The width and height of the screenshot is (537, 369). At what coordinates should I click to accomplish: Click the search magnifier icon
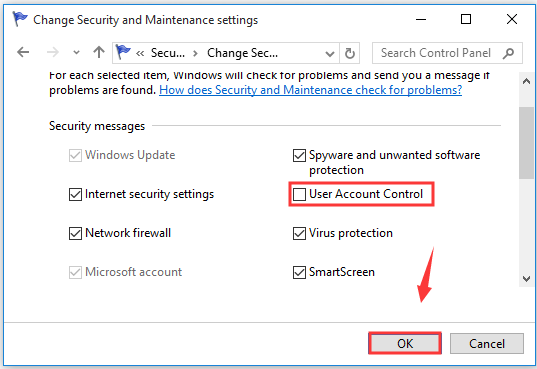[509, 53]
